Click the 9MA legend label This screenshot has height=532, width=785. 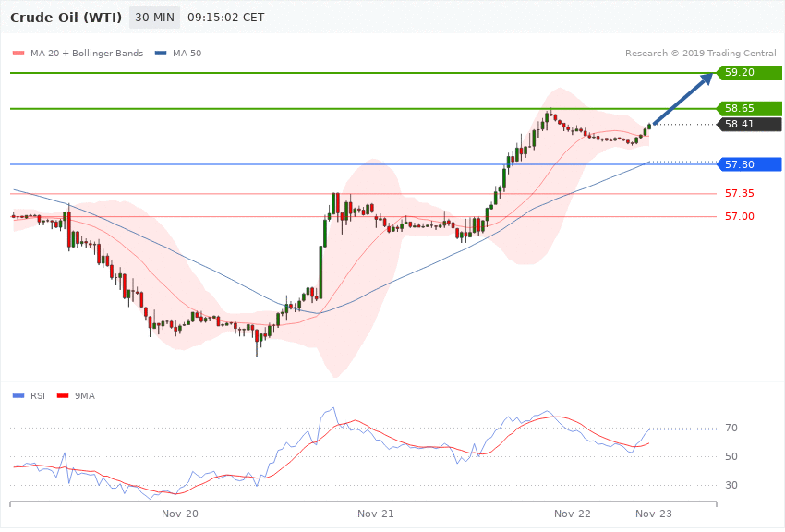click(85, 396)
